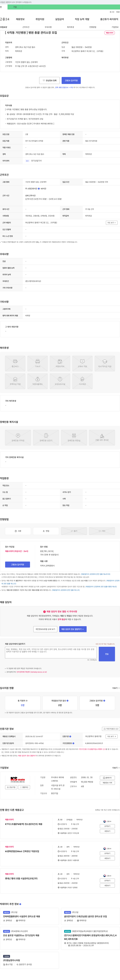Click the 고용24 logo

[5, 19]
